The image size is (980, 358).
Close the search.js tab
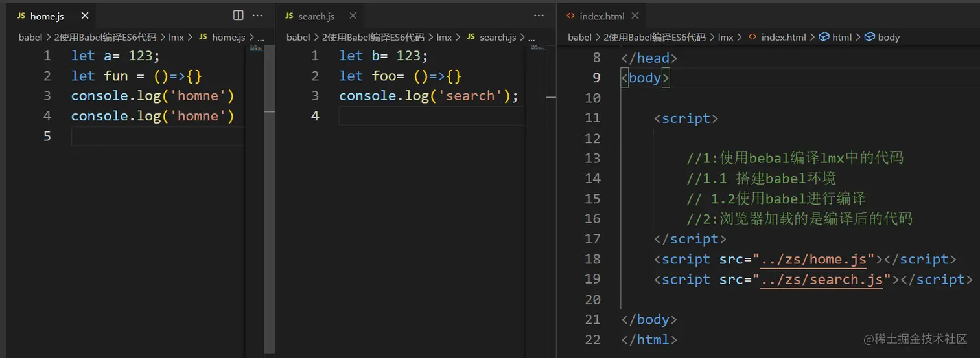(353, 16)
